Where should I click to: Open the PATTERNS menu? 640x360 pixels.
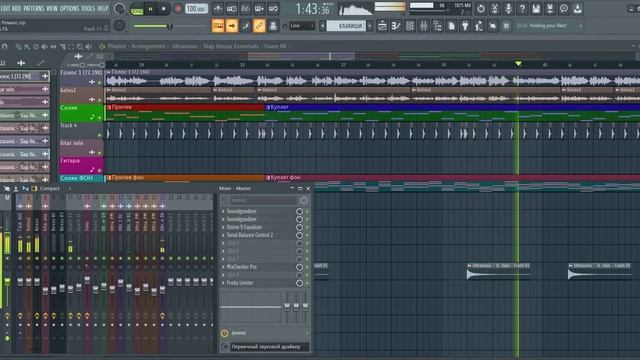pos(33,8)
